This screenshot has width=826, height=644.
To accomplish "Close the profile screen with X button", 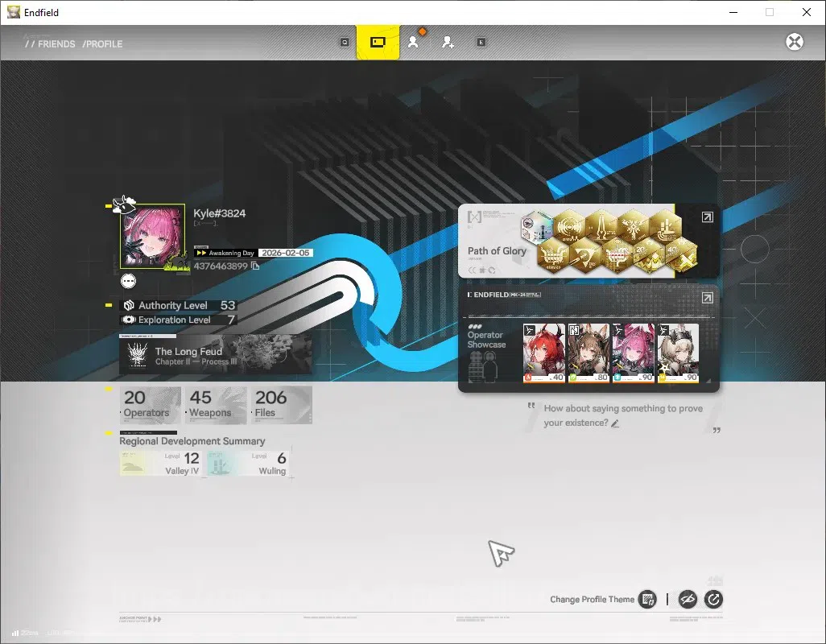I will [795, 42].
